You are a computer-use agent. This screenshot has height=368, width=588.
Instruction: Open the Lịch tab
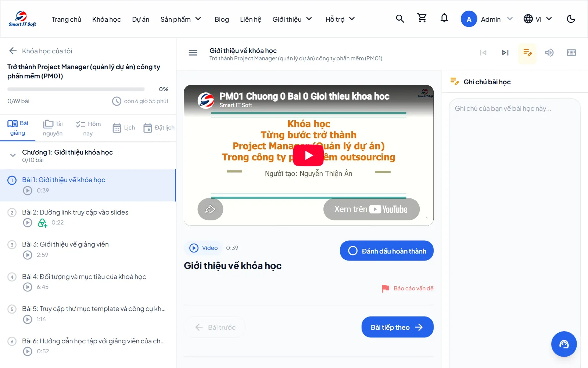[123, 128]
